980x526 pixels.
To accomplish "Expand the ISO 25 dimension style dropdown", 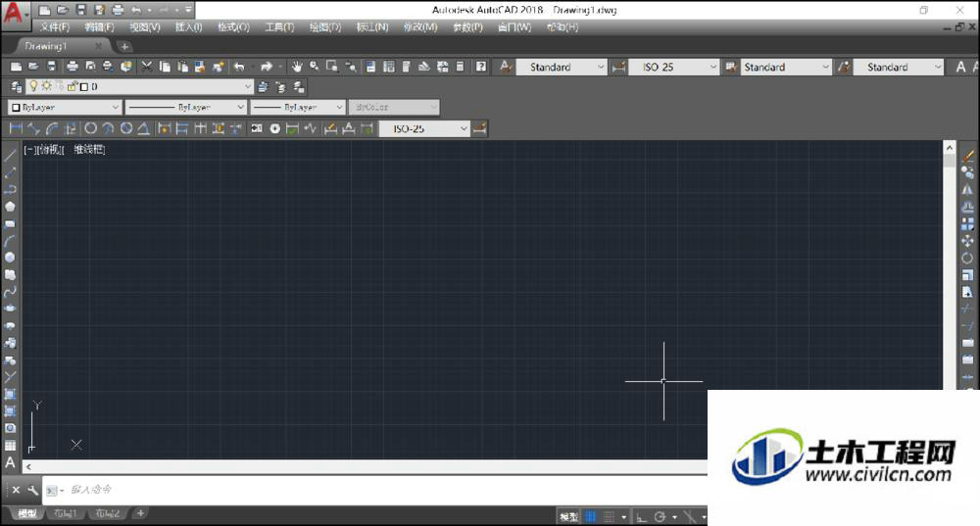I will [x=713, y=67].
